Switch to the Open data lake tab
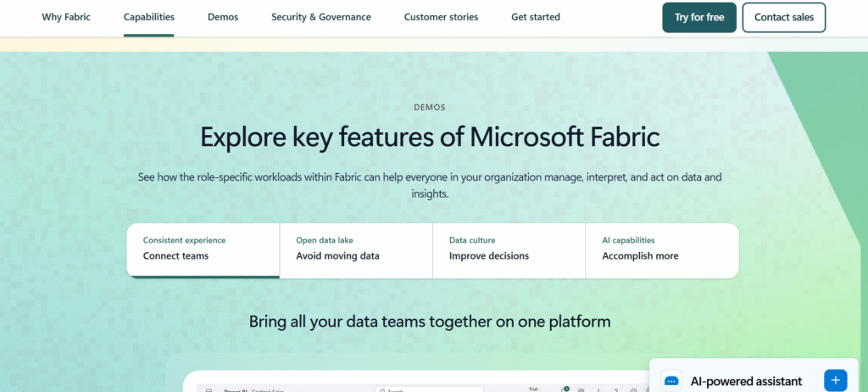Screen dimensions: 868x392 [x=356, y=249]
